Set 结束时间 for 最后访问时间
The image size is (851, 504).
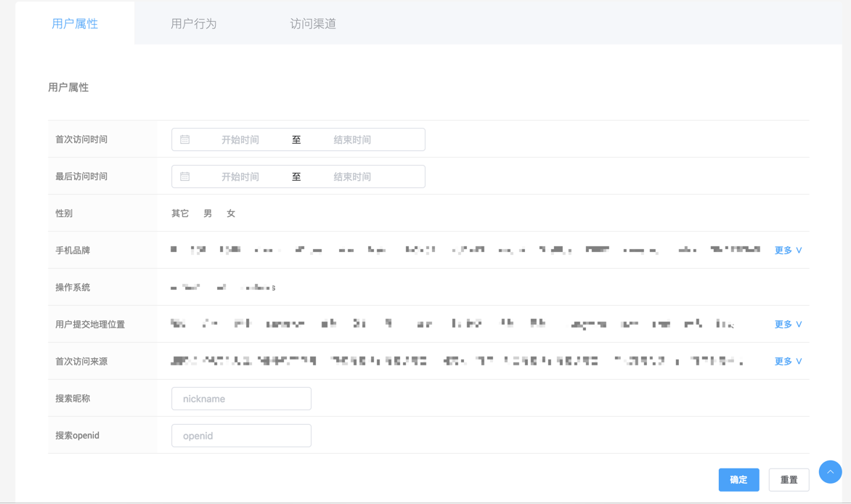click(x=352, y=176)
